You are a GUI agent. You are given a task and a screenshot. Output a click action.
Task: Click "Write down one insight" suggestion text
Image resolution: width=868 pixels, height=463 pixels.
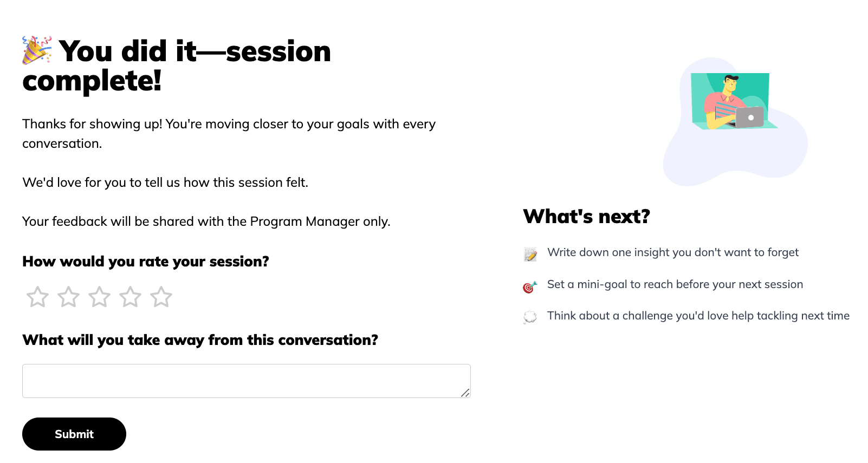coord(672,252)
